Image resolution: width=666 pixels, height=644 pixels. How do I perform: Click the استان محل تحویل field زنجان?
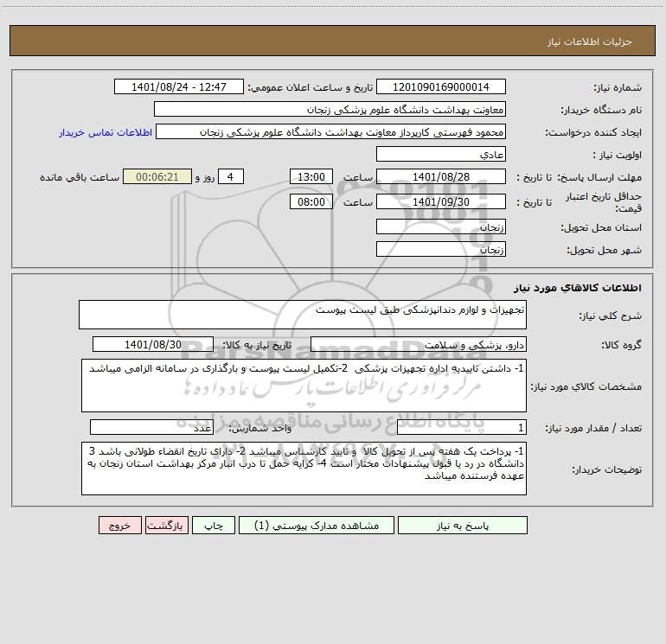441,226
